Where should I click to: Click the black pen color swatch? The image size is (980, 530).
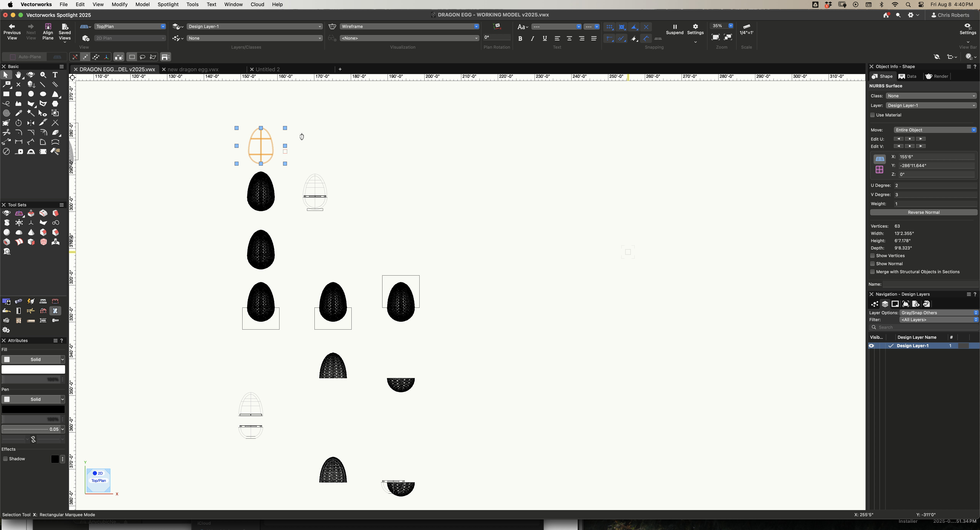click(x=33, y=409)
